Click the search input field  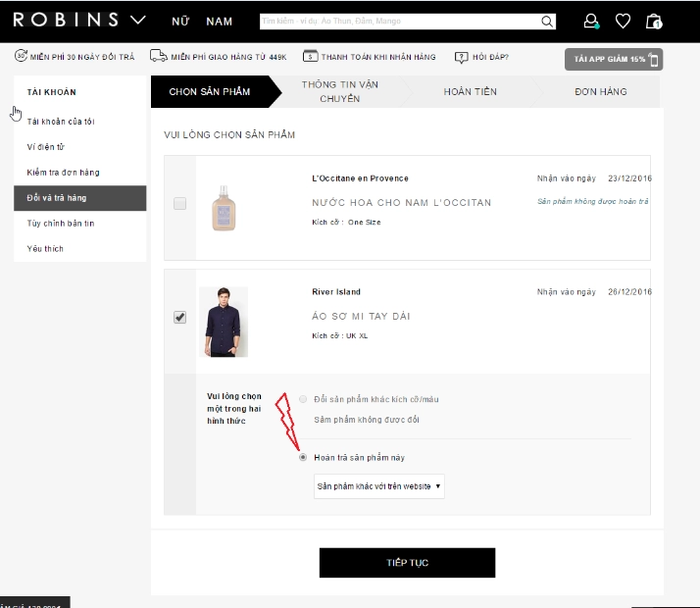pyautogui.click(x=400, y=21)
